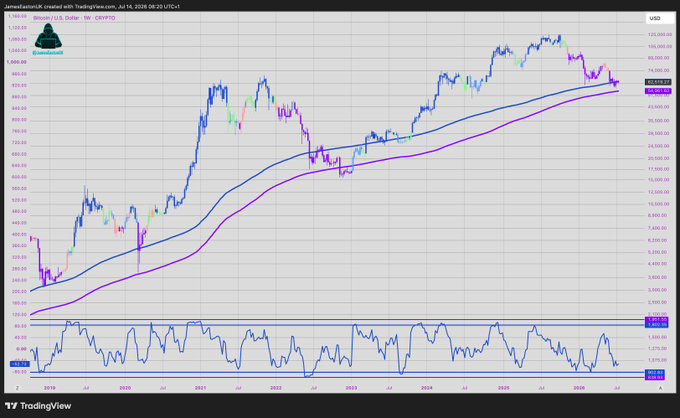Click the 2024 label on the time axis
This screenshot has width=680, height=418.
[427, 388]
